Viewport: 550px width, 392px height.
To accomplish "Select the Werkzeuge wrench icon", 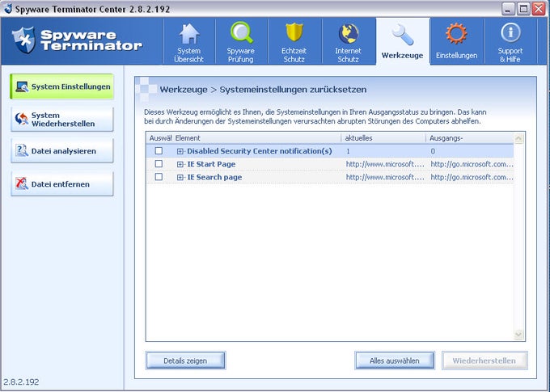I will point(402,35).
